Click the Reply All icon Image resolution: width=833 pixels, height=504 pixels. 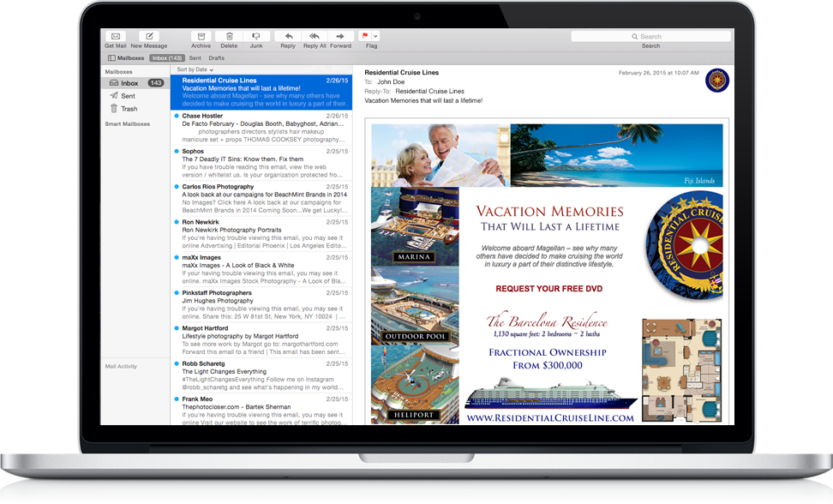click(x=313, y=36)
